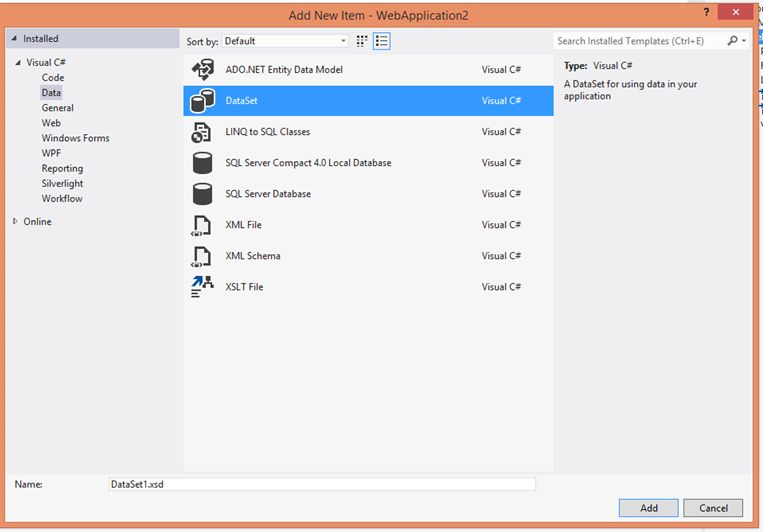This screenshot has height=532, width=763.
Task: Click the Search Installed Templates box
Action: [x=639, y=41]
